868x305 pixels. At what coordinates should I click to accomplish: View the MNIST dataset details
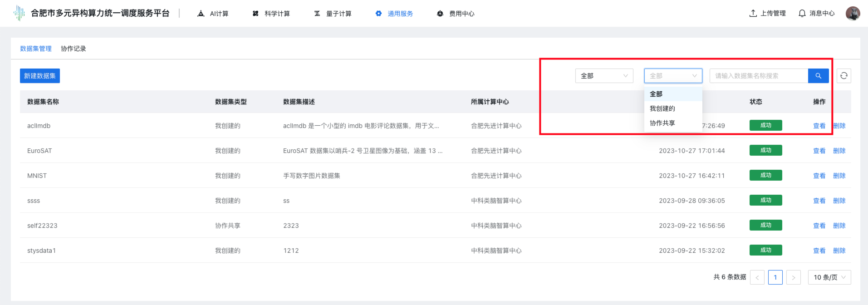(x=819, y=176)
